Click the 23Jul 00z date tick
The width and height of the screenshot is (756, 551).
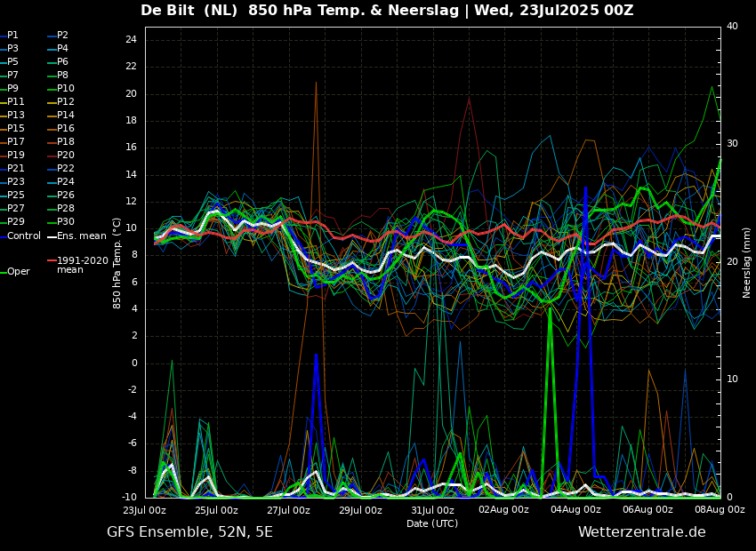point(144,510)
